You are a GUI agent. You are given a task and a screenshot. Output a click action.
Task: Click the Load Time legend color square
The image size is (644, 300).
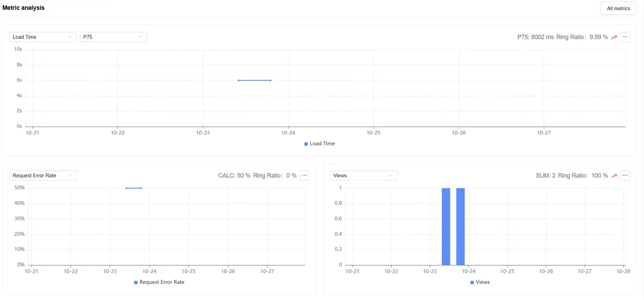[306, 144]
